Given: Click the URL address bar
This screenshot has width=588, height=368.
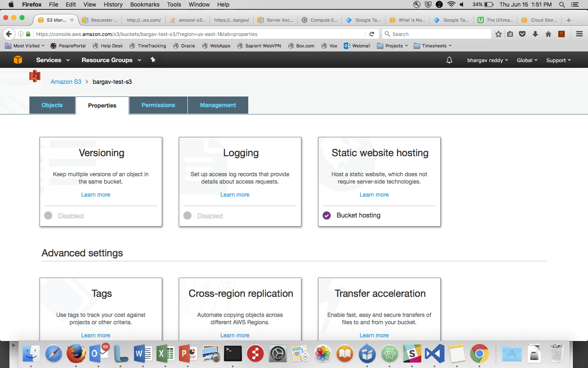Looking at the screenshot, I should [x=199, y=34].
